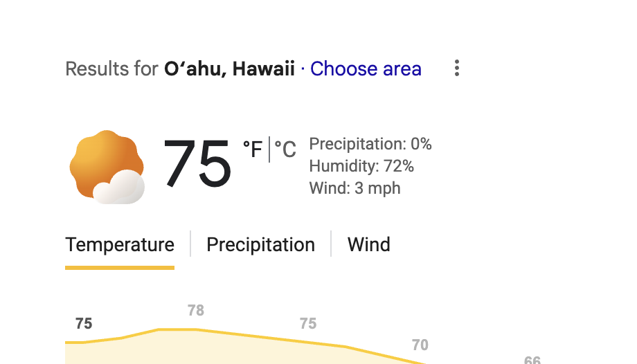Click the large 75 current temperature

coord(197,164)
